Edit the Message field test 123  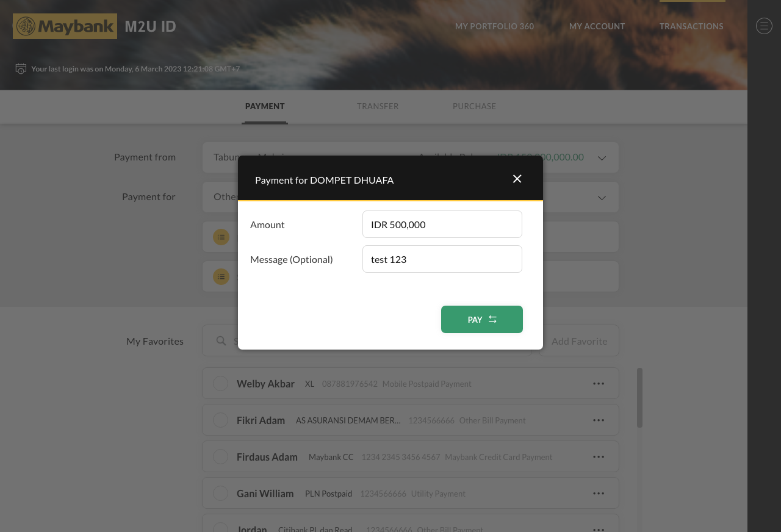coord(442,259)
